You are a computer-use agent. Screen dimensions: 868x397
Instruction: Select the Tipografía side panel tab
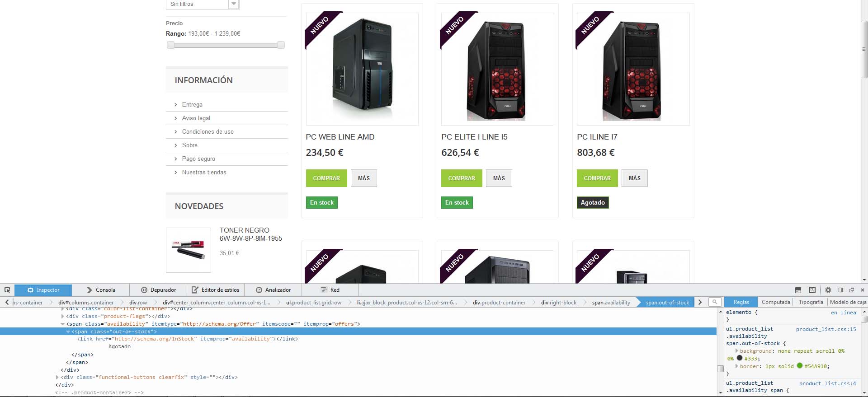(811, 302)
